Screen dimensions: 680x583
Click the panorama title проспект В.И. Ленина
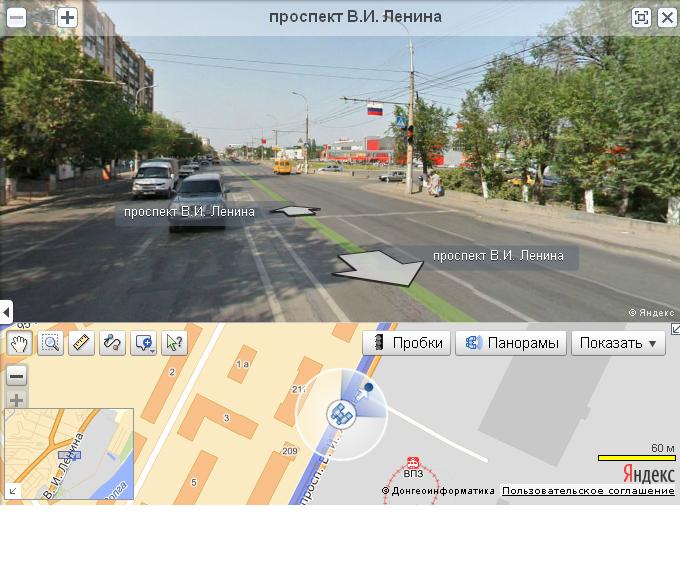tap(355, 17)
